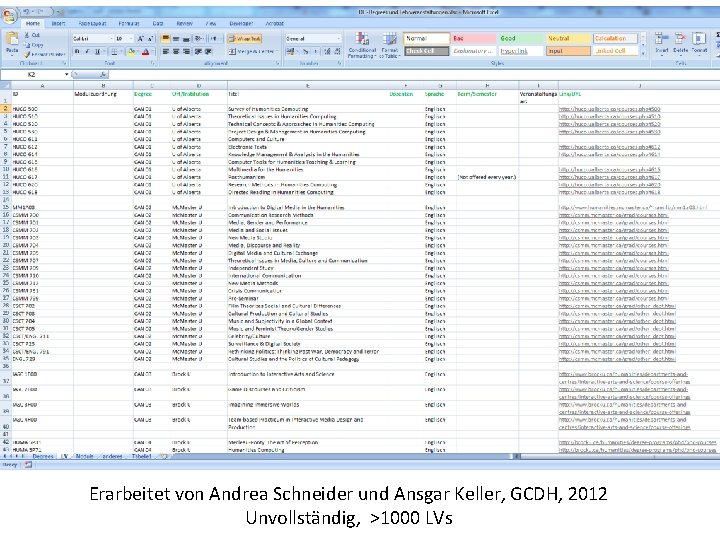Apply percent style format
Screen dimensions: 720x540
tap(305, 51)
